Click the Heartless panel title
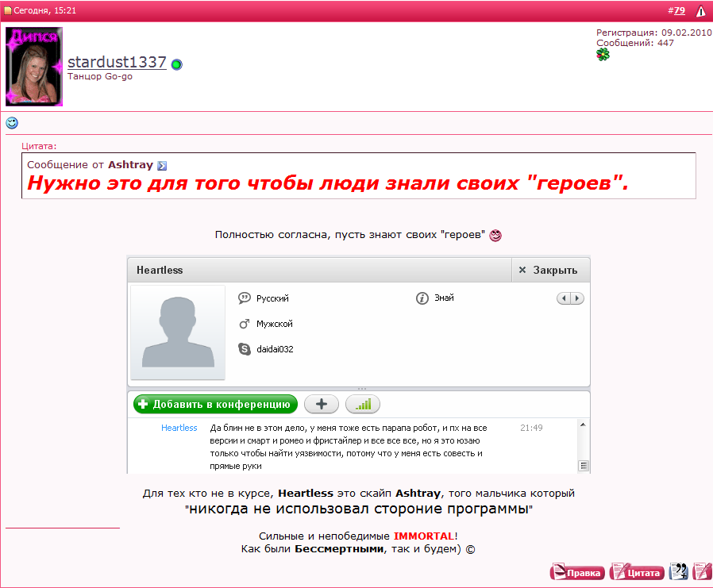The width and height of the screenshot is (713, 588). coord(160,270)
